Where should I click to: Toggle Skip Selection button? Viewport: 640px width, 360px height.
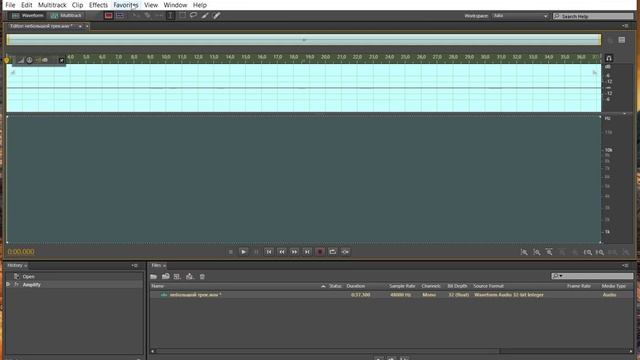(x=345, y=252)
